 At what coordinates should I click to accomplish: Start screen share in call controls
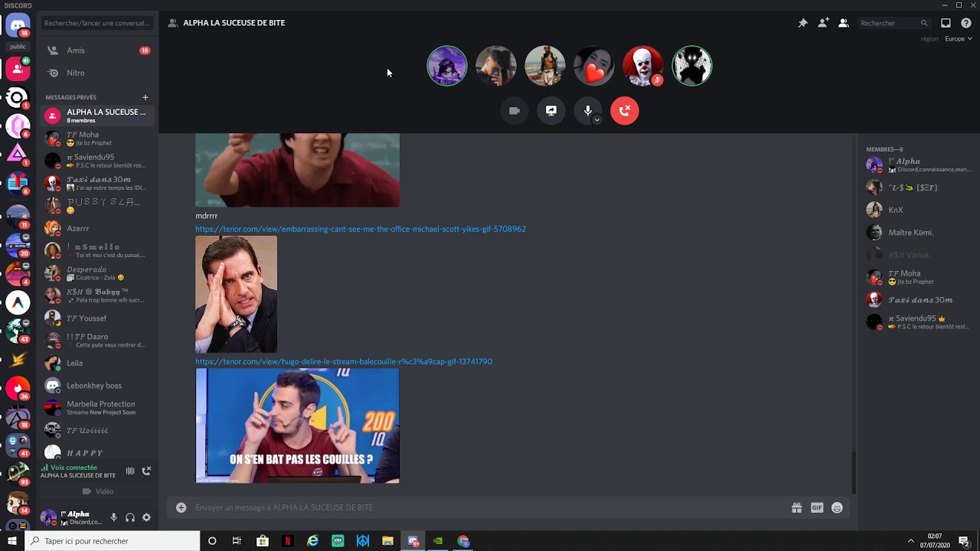click(x=551, y=111)
